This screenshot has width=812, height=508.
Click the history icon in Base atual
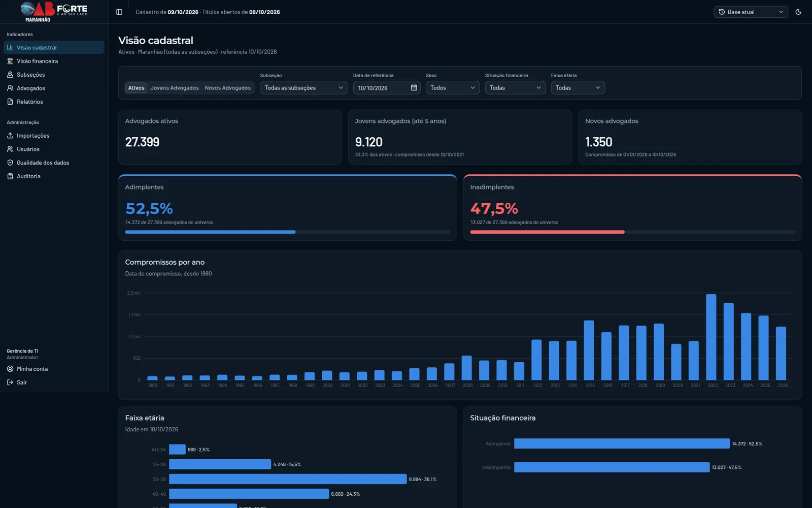point(722,12)
